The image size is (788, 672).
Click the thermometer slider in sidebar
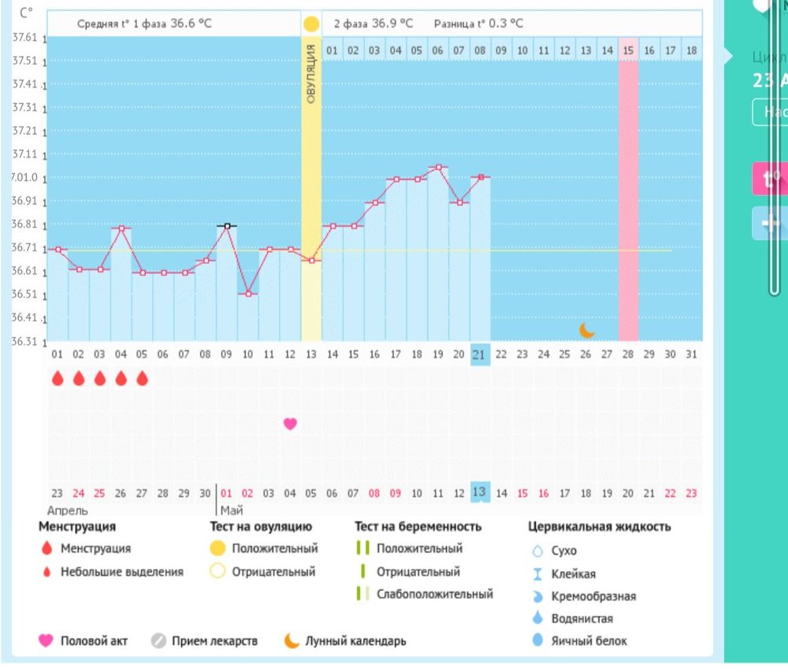(x=774, y=150)
